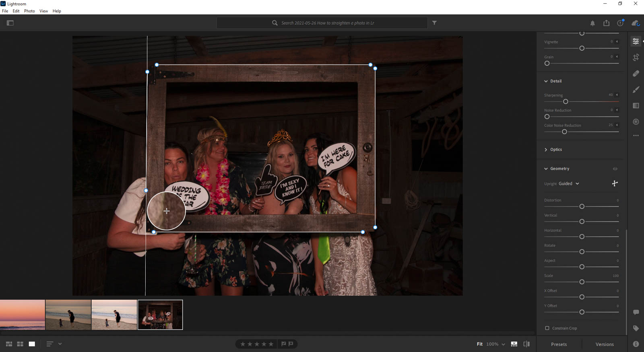The image size is (644, 352).
Task: Toggle the show original compare view
Action: pyautogui.click(x=526, y=344)
